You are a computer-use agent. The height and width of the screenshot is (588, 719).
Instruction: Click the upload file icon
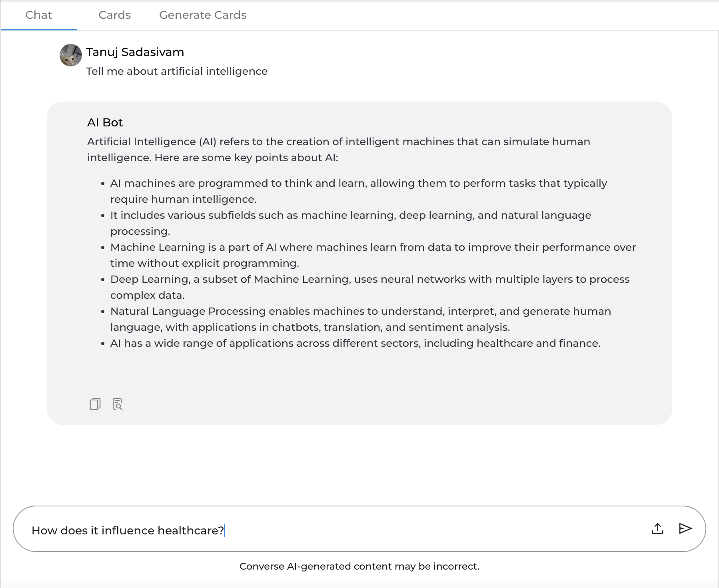pos(657,529)
